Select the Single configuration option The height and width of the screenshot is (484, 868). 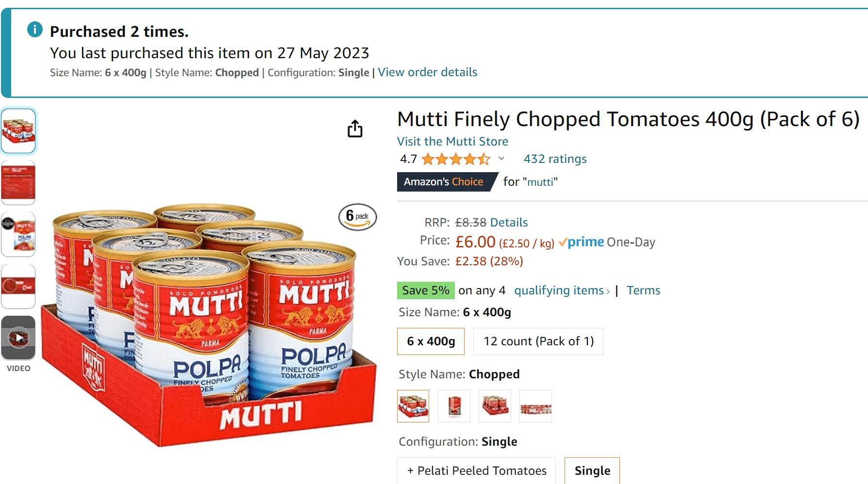coord(592,470)
